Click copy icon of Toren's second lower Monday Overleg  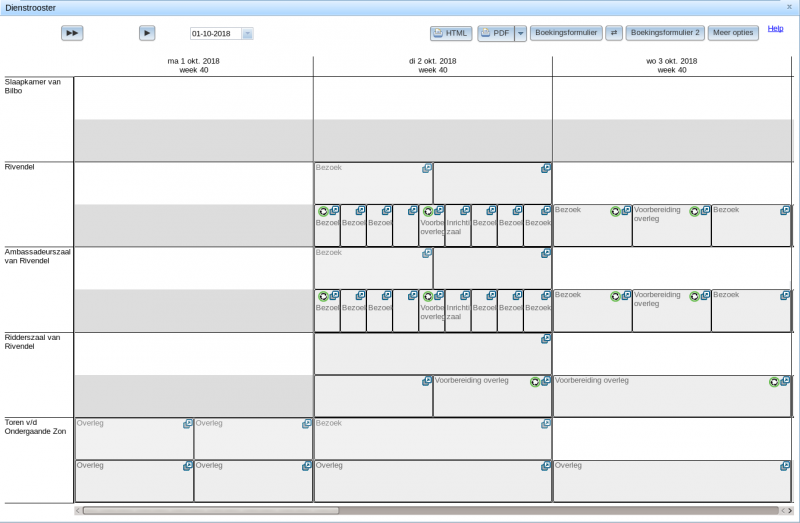307,466
